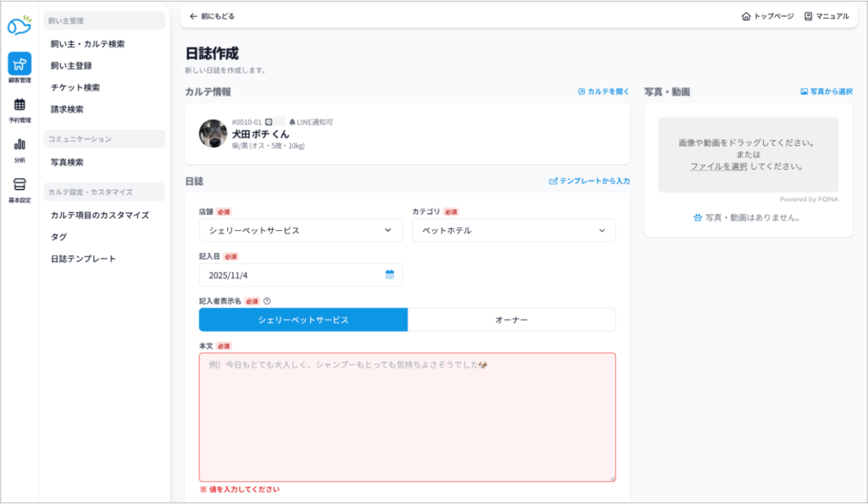Viewport: 868px width, 504px height.
Task: Open 日誌テンプレート in the side menu
Action: click(x=83, y=259)
